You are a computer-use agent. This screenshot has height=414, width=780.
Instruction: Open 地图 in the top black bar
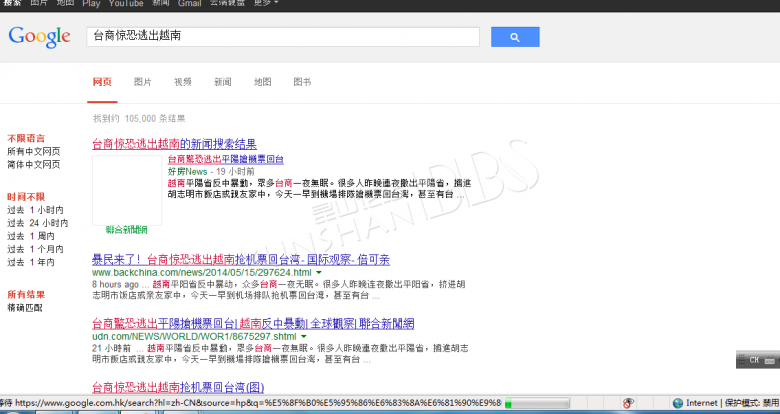(65, 3)
